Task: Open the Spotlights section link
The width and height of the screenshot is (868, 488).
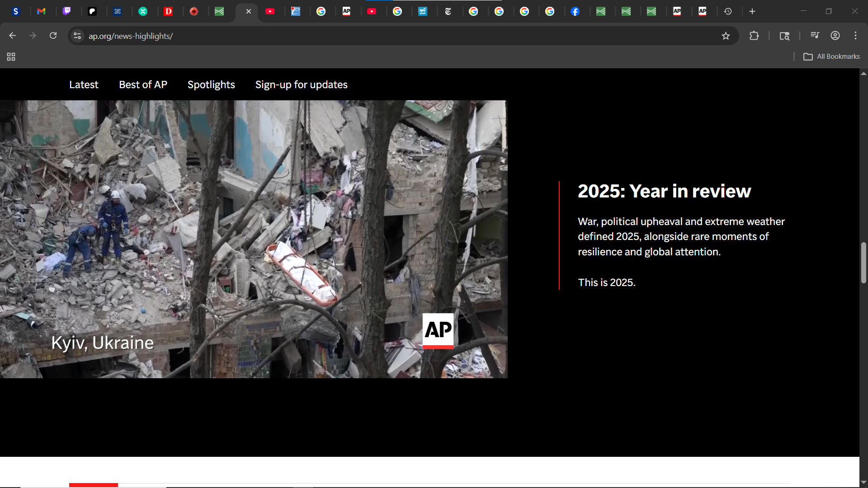Action: pyautogui.click(x=211, y=84)
